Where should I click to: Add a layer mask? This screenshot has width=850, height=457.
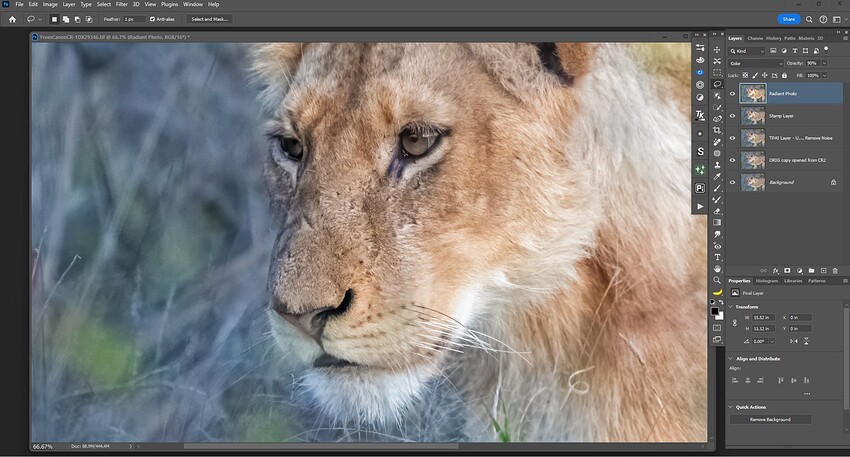coord(787,271)
